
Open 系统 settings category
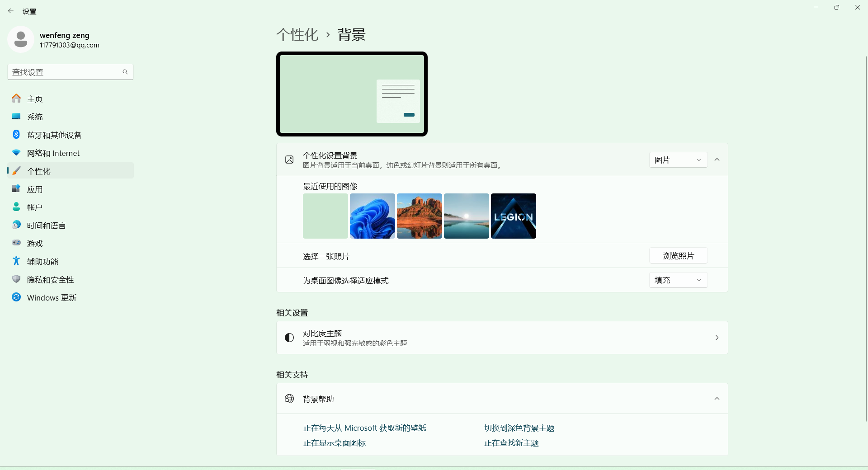click(71, 117)
